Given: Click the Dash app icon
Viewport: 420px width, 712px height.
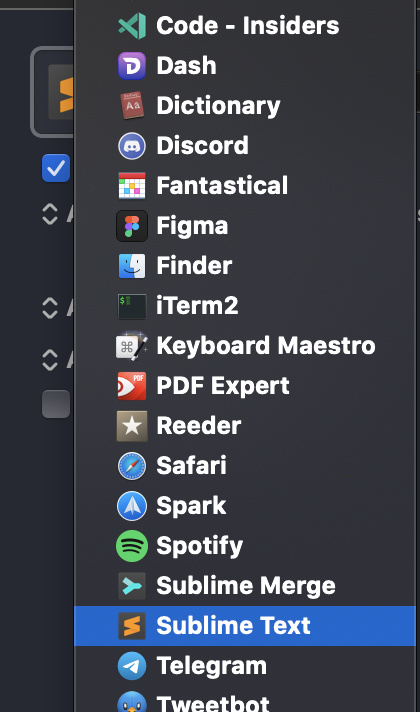Looking at the screenshot, I should tap(132, 66).
